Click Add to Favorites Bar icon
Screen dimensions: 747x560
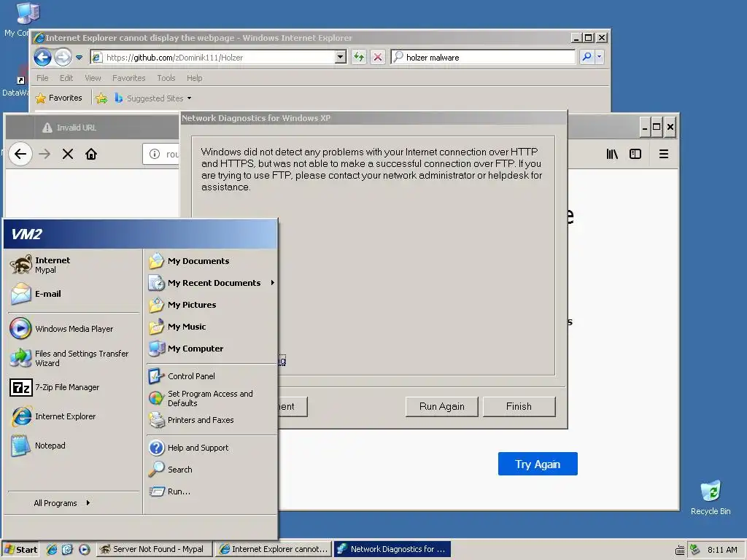tap(101, 98)
